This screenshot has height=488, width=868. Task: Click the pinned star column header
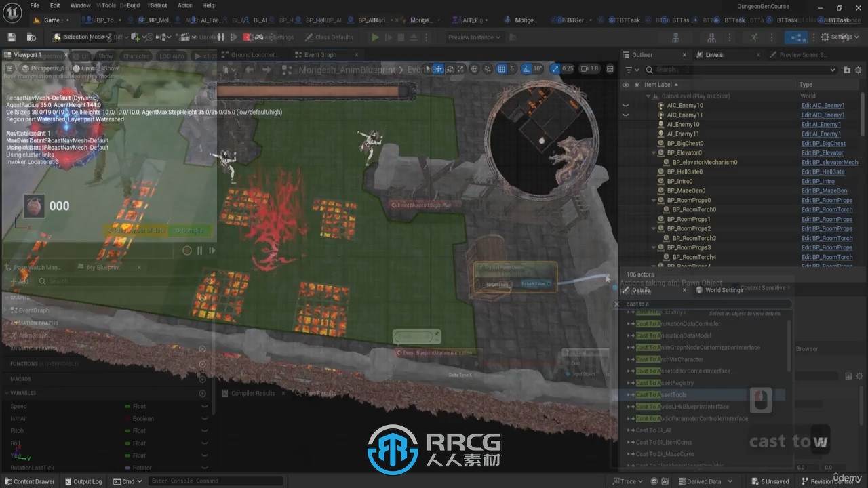tap(637, 85)
